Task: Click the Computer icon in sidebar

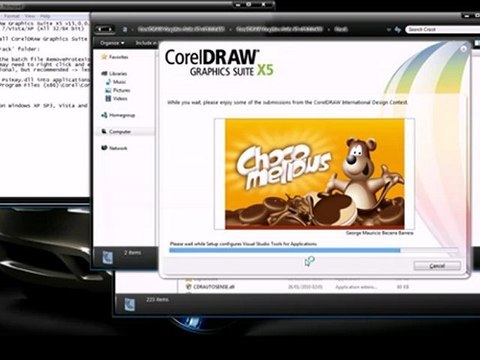Action: click(x=104, y=131)
